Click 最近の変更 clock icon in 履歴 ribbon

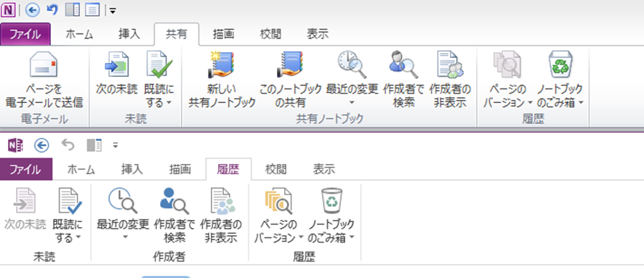[x=123, y=201]
